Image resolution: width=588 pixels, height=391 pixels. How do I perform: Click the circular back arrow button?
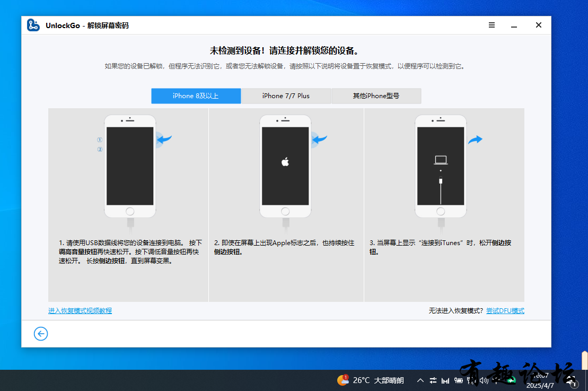pos(41,334)
